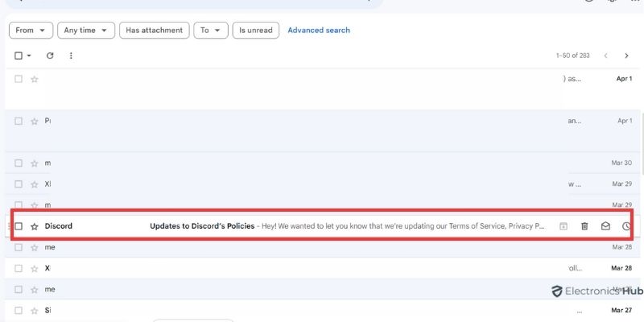Check the box for the Mar 30 email
Screen dimensions: 644x322
tap(19, 163)
